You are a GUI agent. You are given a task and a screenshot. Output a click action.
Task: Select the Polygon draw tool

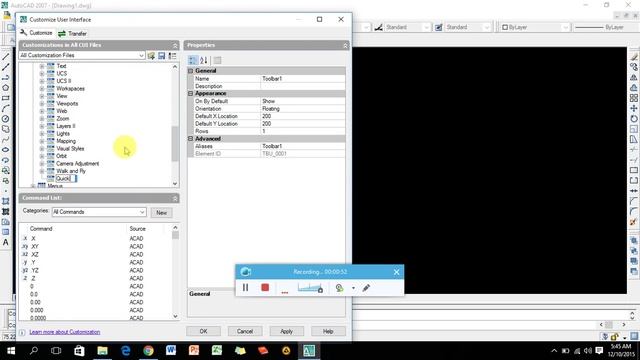pyautogui.click(x=6, y=88)
